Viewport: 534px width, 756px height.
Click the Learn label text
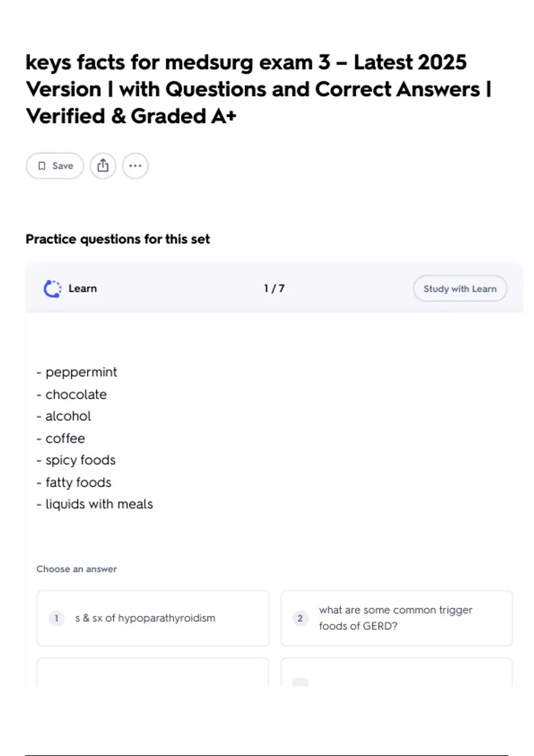(83, 289)
